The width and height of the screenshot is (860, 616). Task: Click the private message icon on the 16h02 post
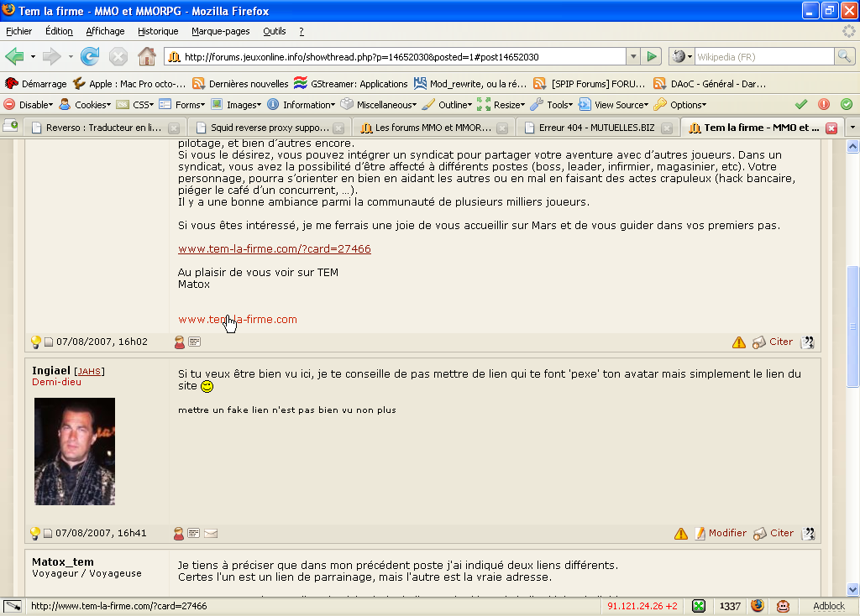coord(194,342)
